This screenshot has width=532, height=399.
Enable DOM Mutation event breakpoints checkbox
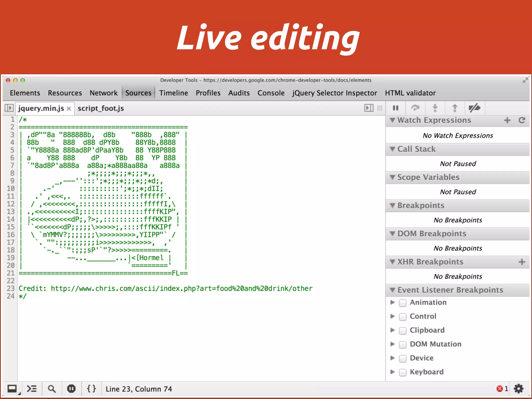point(403,344)
